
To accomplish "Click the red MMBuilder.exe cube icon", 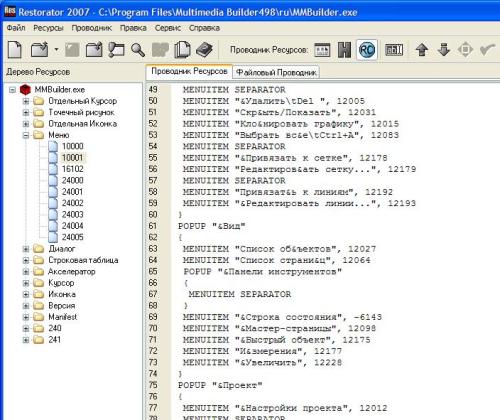I will pyautogui.click(x=25, y=90).
